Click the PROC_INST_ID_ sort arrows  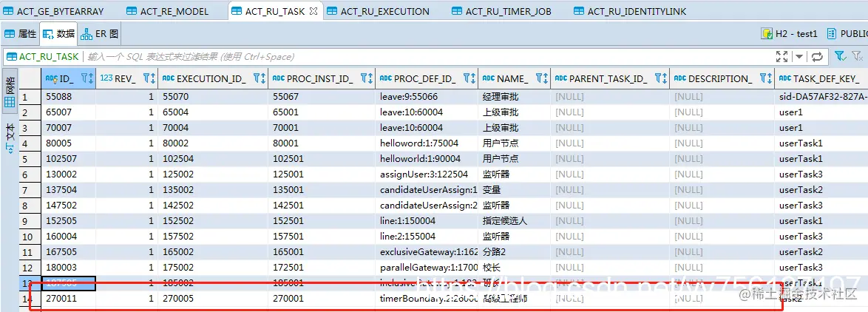click(x=370, y=78)
